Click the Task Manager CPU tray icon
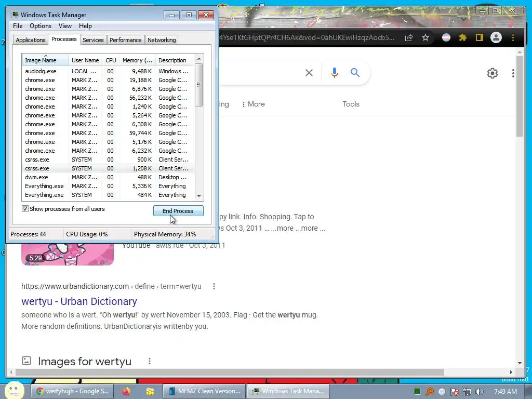 point(417,392)
